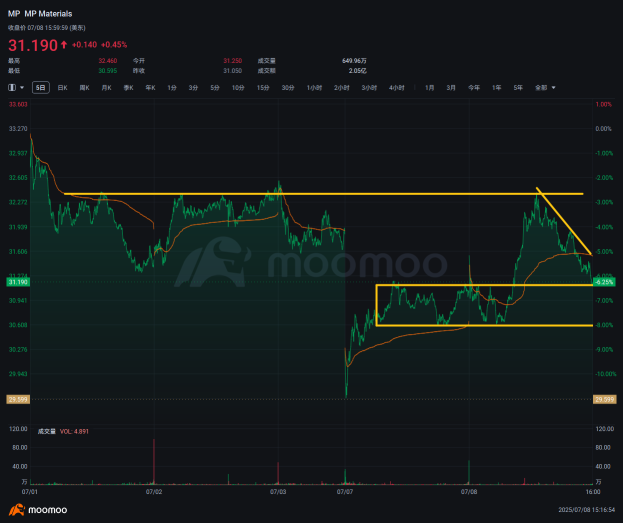Show the 5年 range
This screenshot has height=523, width=623.
[518, 87]
